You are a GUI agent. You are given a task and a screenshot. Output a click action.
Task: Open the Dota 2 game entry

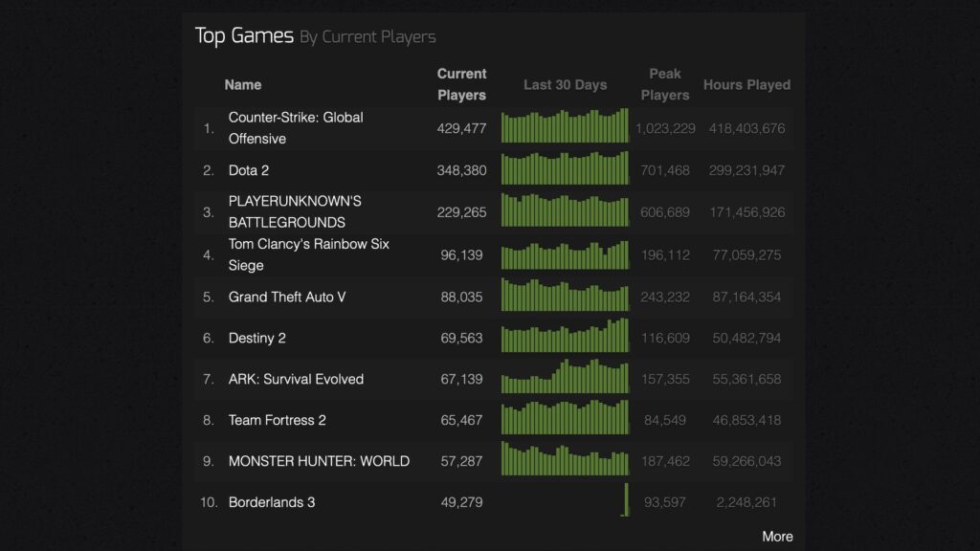pos(249,170)
